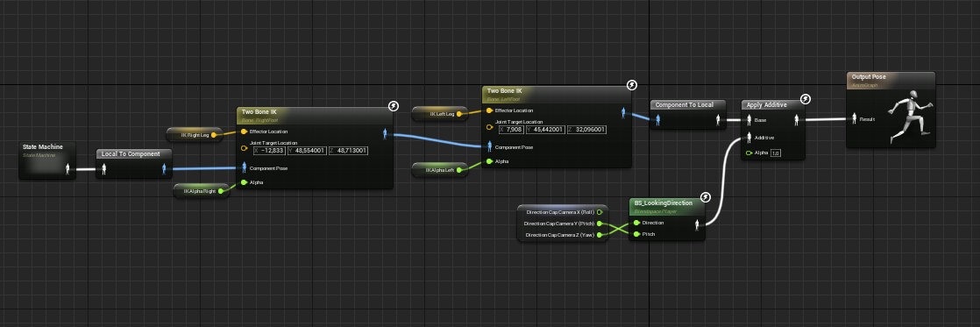This screenshot has height=327, width=980.
Task: Click the Base pin on Apply Additive
Action: 749,119
